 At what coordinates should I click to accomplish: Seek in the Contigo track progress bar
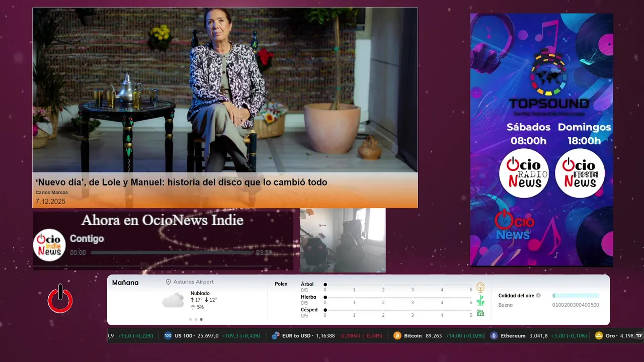(x=171, y=253)
